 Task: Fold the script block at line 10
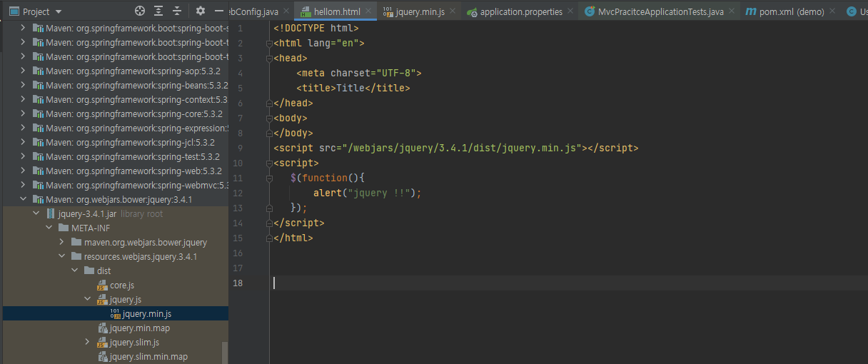tap(270, 163)
